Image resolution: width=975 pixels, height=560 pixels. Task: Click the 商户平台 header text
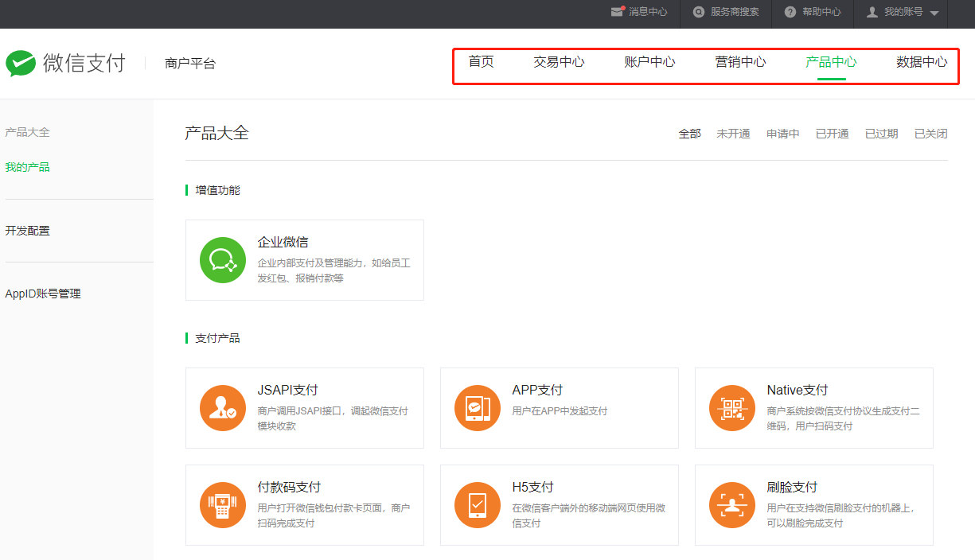pyautogui.click(x=190, y=64)
